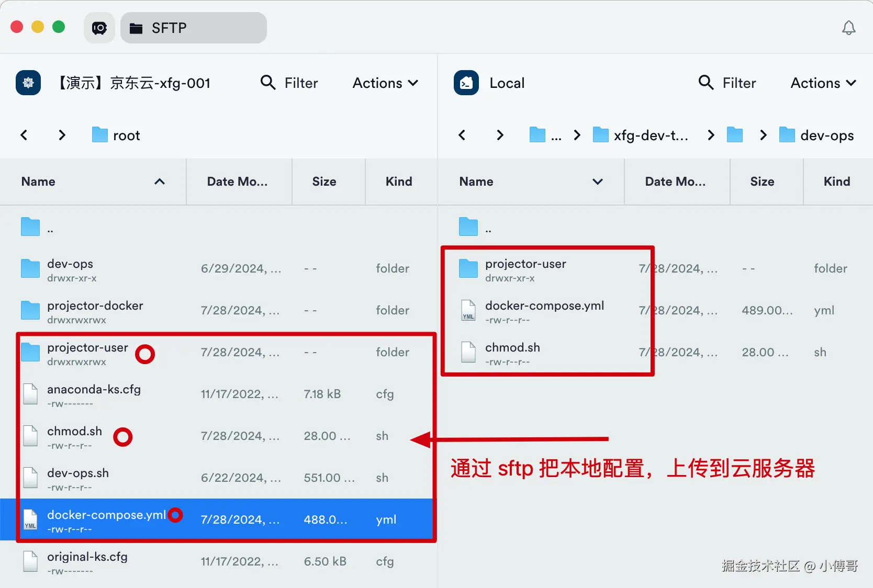Viewport: 873px width, 588px height.
Task: Open the notifications bell
Action: [848, 28]
